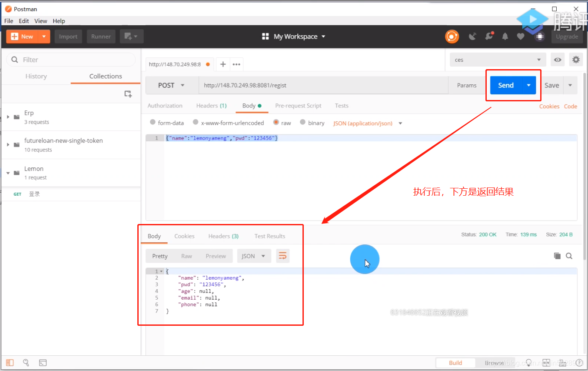Screen dimensions: 588x371
Task: Change JSON (application/json) content type
Action: (x=368, y=123)
